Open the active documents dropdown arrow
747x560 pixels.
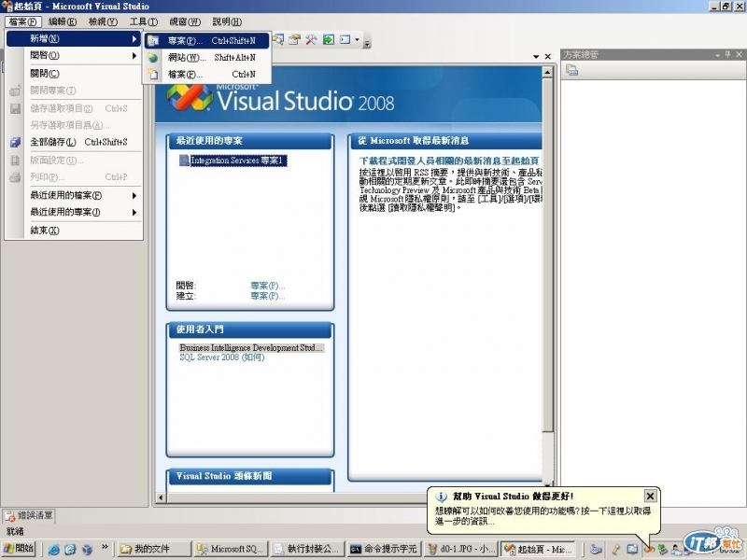536,57
